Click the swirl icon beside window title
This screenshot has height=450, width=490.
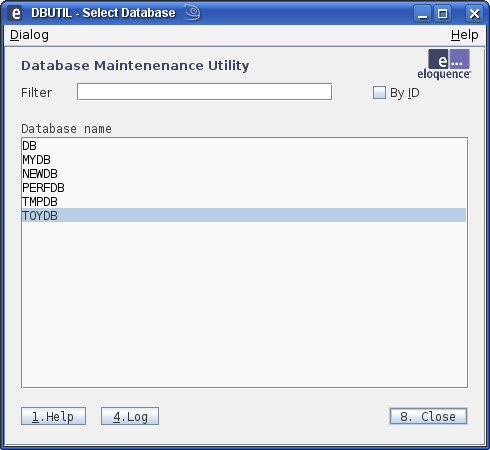coord(193,12)
